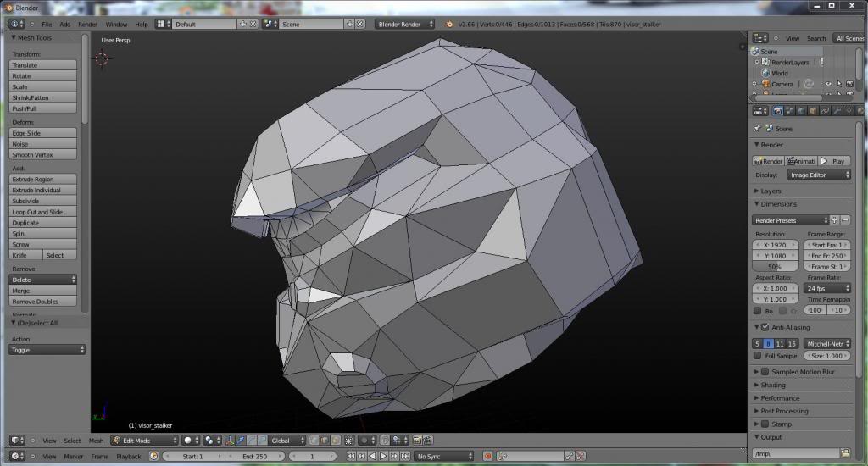The height and width of the screenshot is (466, 868).
Task: Switch to edge select mode
Action: [325, 441]
